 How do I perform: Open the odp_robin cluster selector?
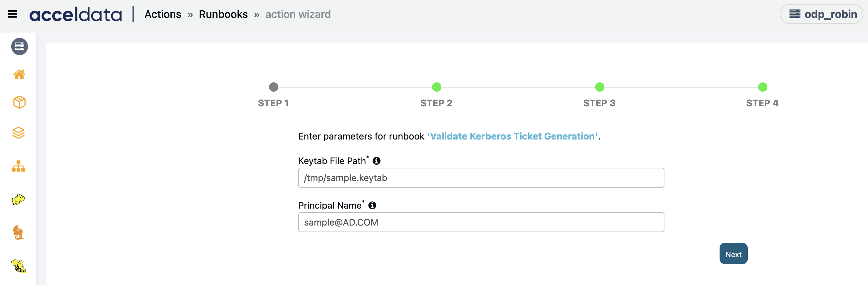(822, 14)
